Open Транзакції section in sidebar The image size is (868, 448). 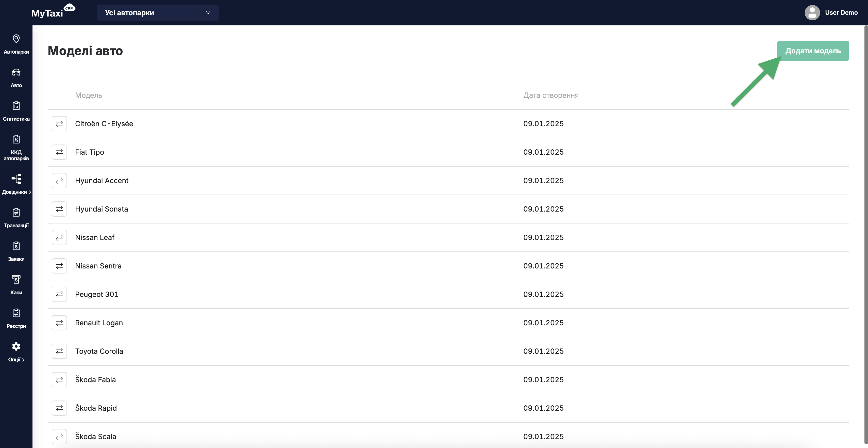click(16, 218)
